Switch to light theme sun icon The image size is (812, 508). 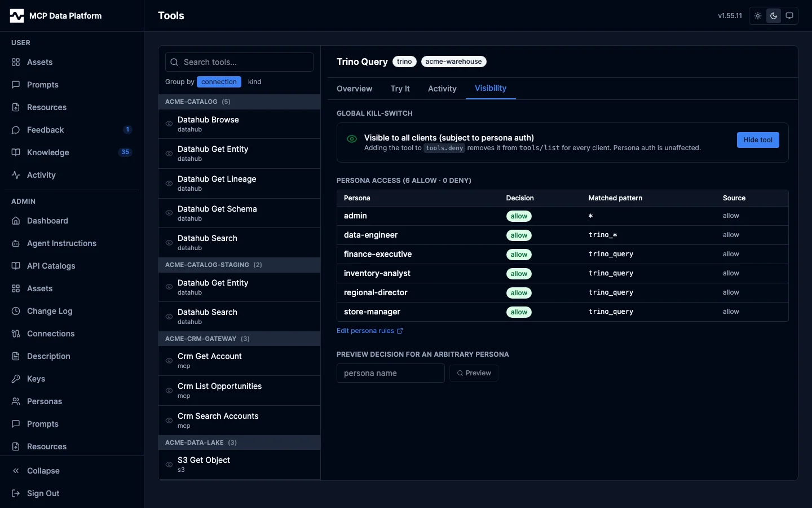coord(758,16)
